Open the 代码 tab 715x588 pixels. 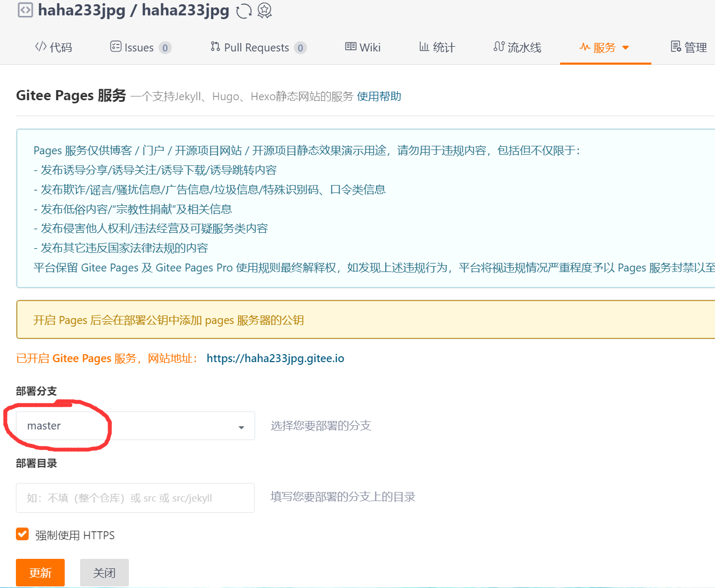(x=54, y=47)
